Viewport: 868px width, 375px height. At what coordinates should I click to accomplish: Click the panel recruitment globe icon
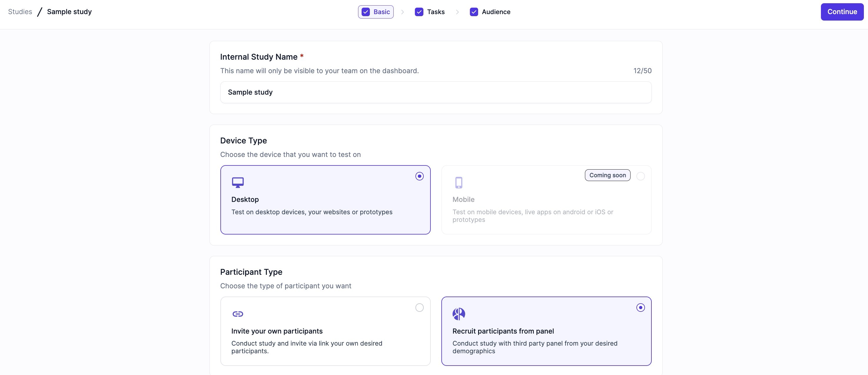pyautogui.click(x=459, y=314)
